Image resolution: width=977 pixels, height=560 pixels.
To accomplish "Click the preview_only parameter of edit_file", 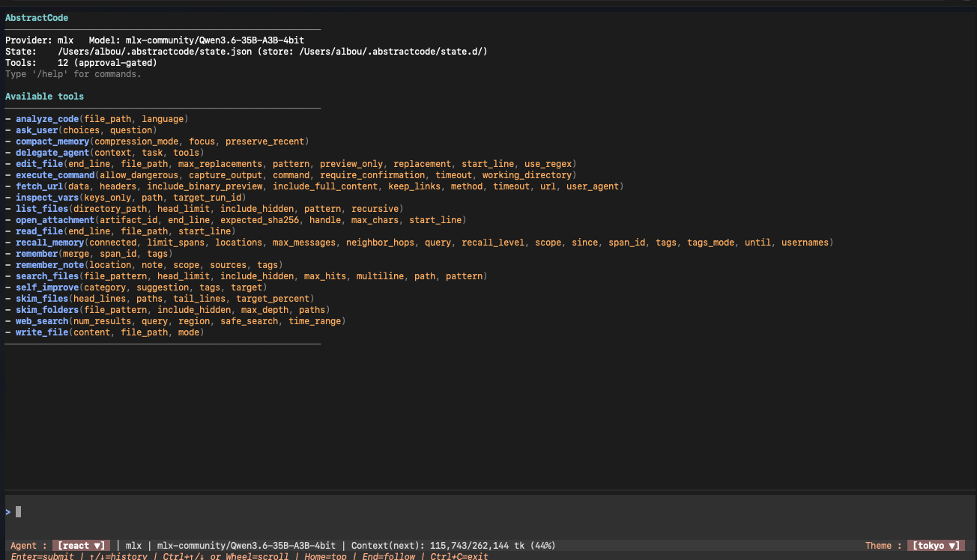I will (351, 164).
